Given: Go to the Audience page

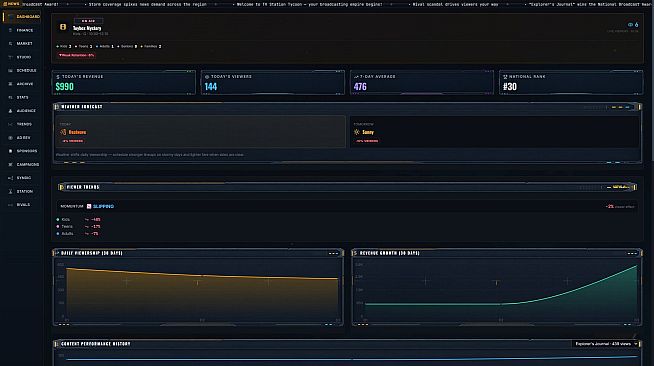Looking at the screenshot, I should coord(23,111).
